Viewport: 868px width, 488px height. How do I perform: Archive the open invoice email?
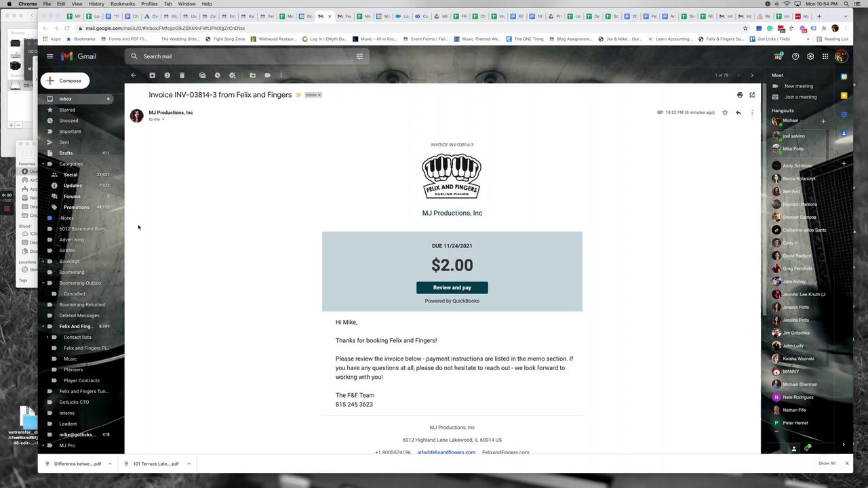point(152,75)
